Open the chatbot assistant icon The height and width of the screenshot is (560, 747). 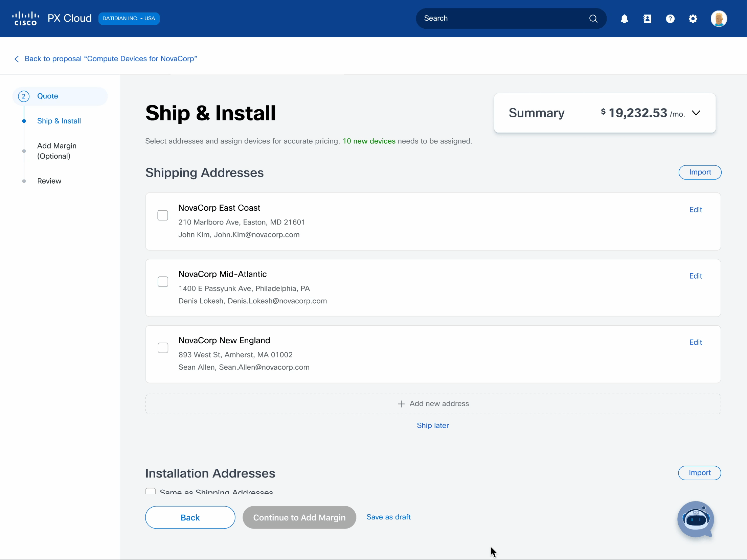coord(696,519)
